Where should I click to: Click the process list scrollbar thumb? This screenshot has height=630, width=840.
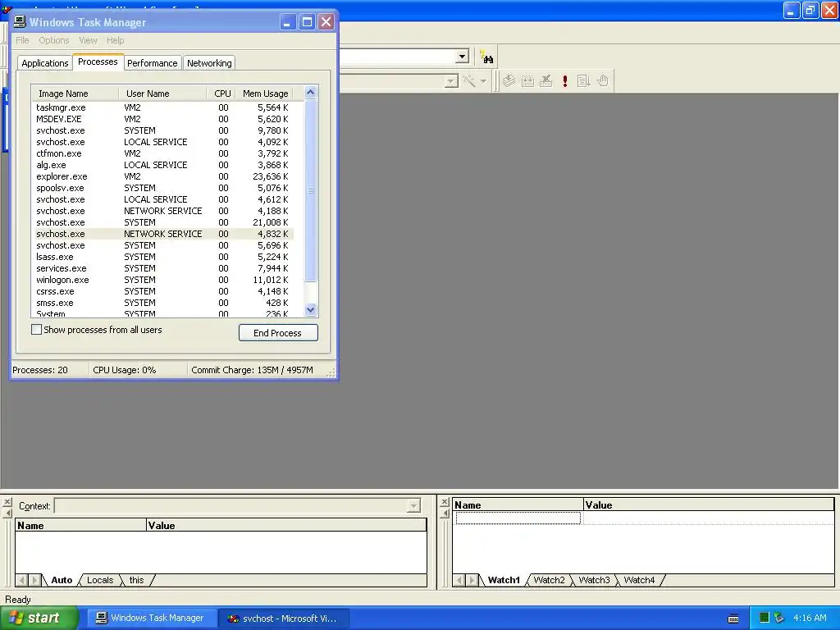pos(311,190)
